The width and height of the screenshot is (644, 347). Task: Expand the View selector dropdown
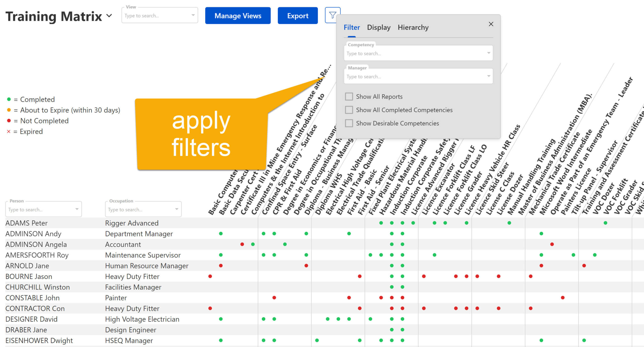click(x=193, y=15)
